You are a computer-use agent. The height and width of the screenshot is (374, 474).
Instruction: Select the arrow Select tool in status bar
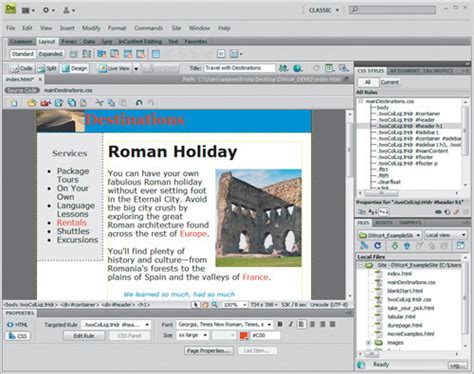pyautogui.click(x=196, y=305)
